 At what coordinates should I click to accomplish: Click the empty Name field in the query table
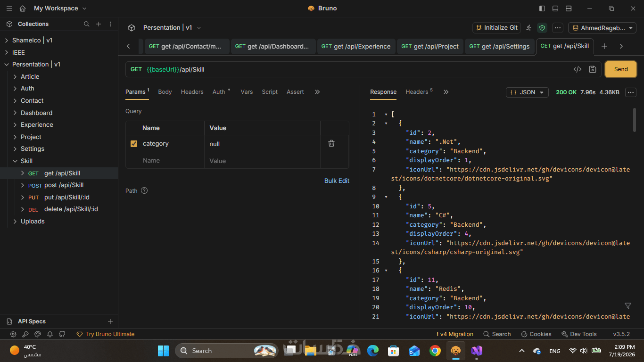click(x=165, y=161)
